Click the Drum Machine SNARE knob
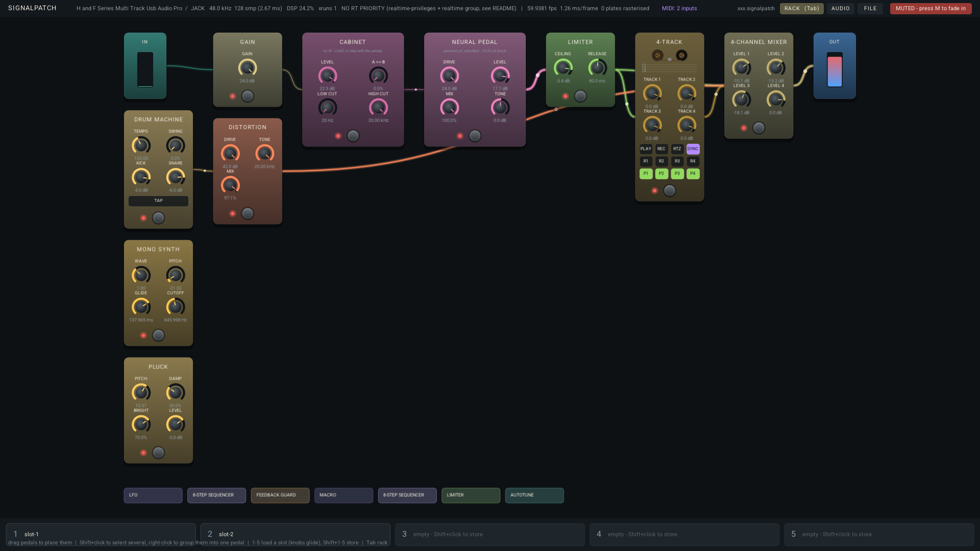 pos(176,177)
